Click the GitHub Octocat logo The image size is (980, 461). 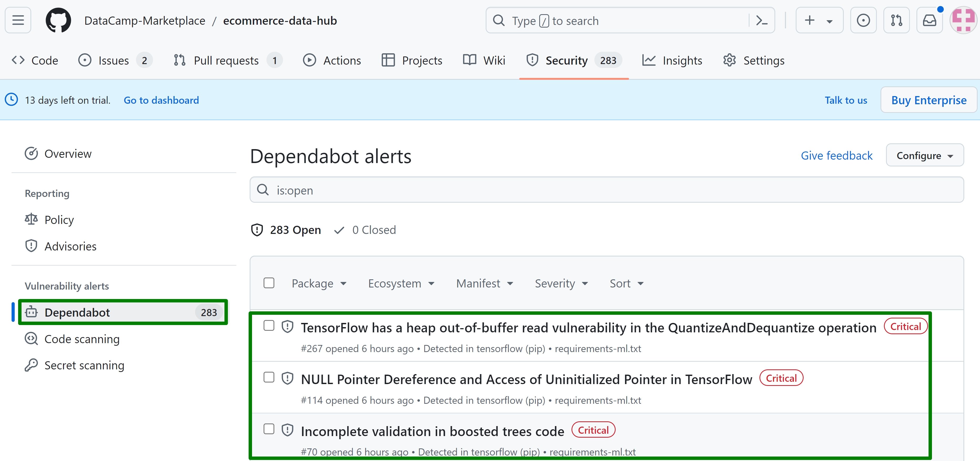click(x=58, y=20)
